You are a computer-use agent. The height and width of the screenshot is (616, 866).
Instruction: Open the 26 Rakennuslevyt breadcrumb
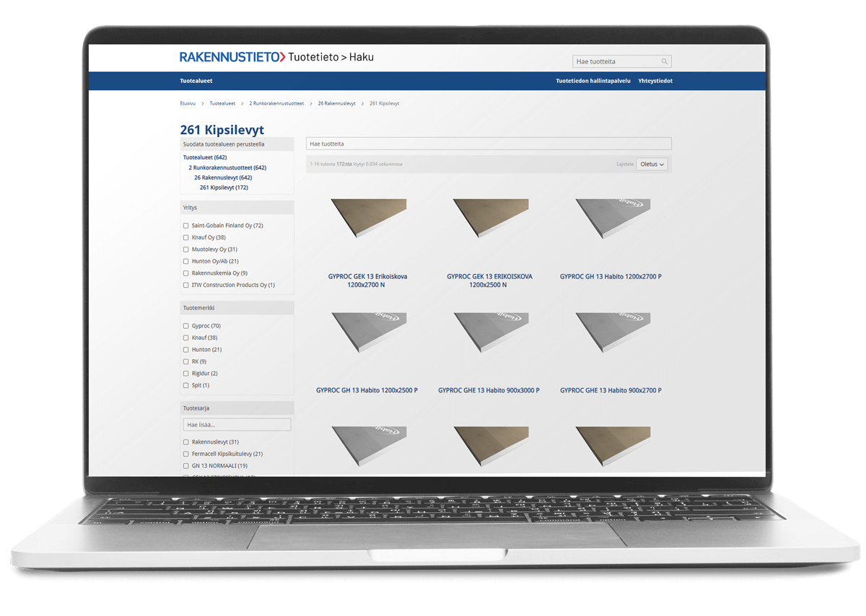337,103
